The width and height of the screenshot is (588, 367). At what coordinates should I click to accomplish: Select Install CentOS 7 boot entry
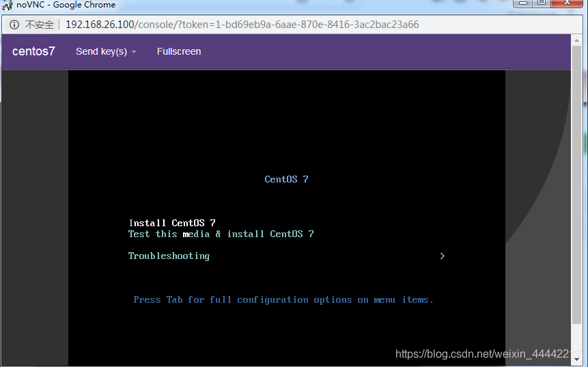point(172,223)
